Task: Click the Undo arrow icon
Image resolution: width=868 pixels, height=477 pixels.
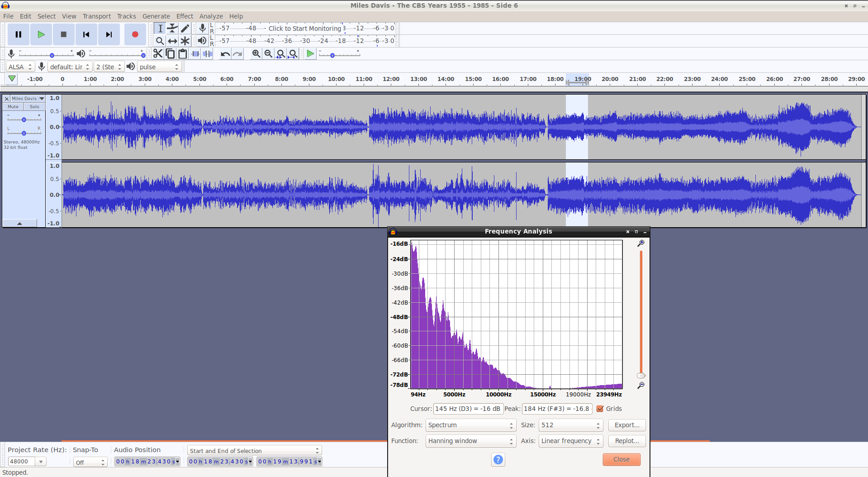Action: click(225, 54)
